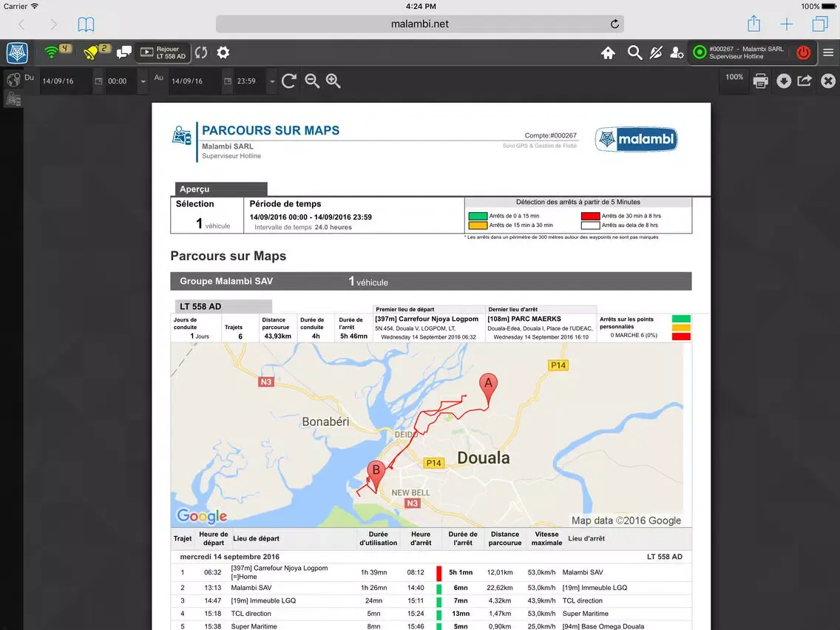
Task: Go to the home icon
Action: pyautogui.click(x=608, y=52)
